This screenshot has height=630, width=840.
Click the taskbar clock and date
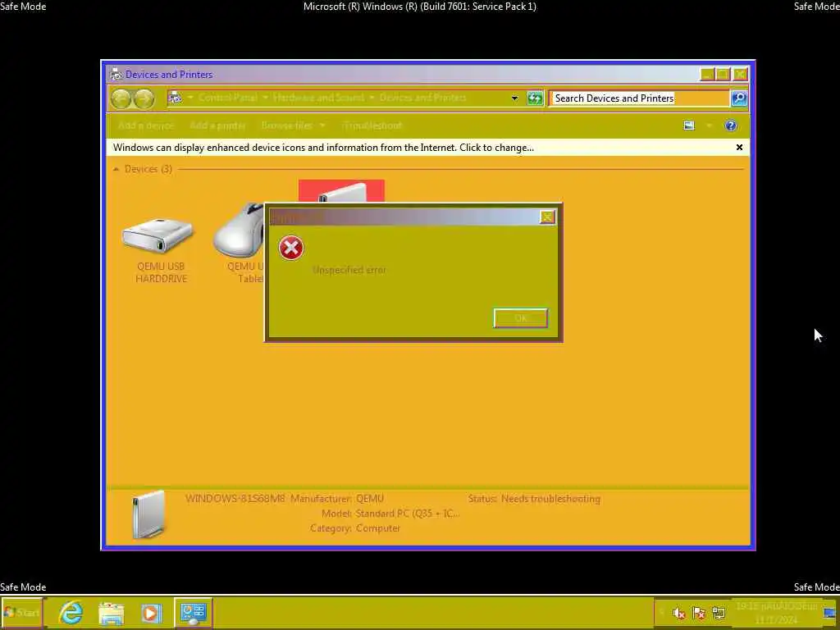pos(776,613)
